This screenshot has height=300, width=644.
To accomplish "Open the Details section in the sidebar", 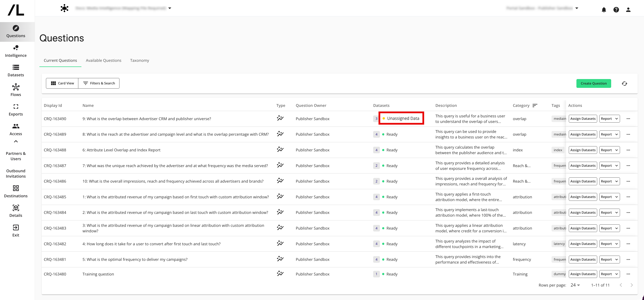I will click(x=16, y=211).
